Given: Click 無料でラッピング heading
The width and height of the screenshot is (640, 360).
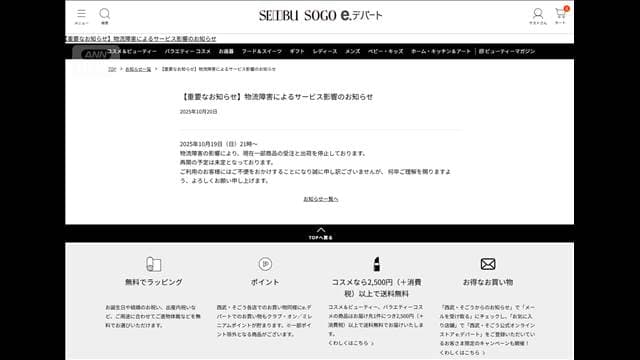Looking at the screenshot, I should tap(154, 282).
